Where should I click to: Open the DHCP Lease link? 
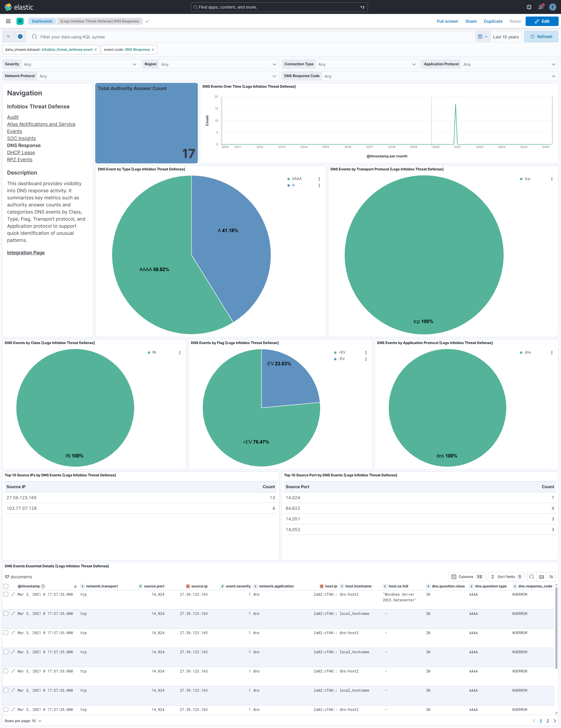click(21, 153)
